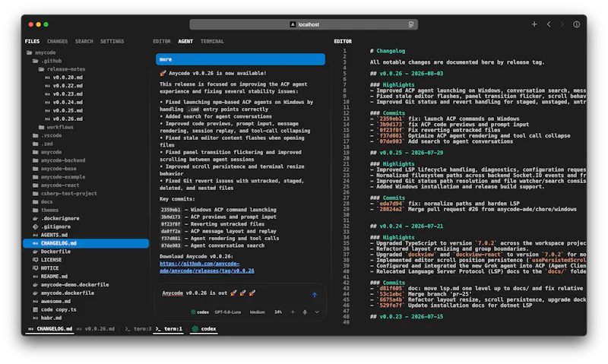Click the codex agent selector in prompt box

tap(200, 312)
